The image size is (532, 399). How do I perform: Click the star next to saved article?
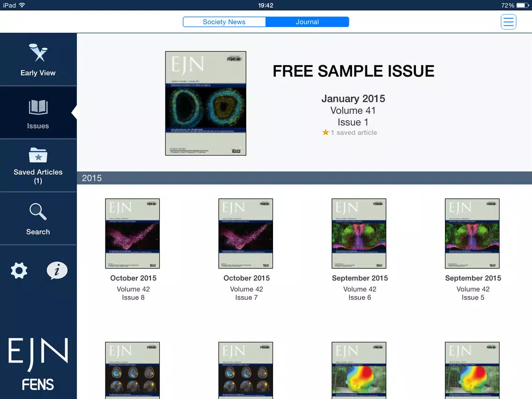point(325,133)
